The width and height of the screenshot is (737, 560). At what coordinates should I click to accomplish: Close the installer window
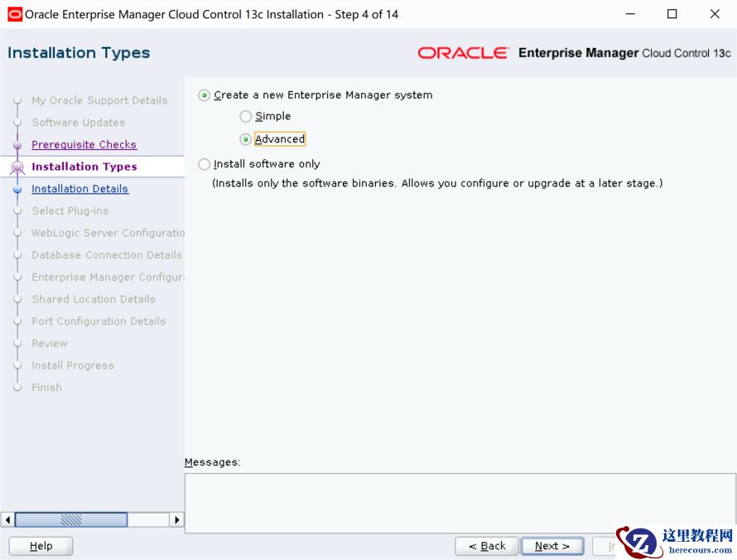click(x=715, y=14)
